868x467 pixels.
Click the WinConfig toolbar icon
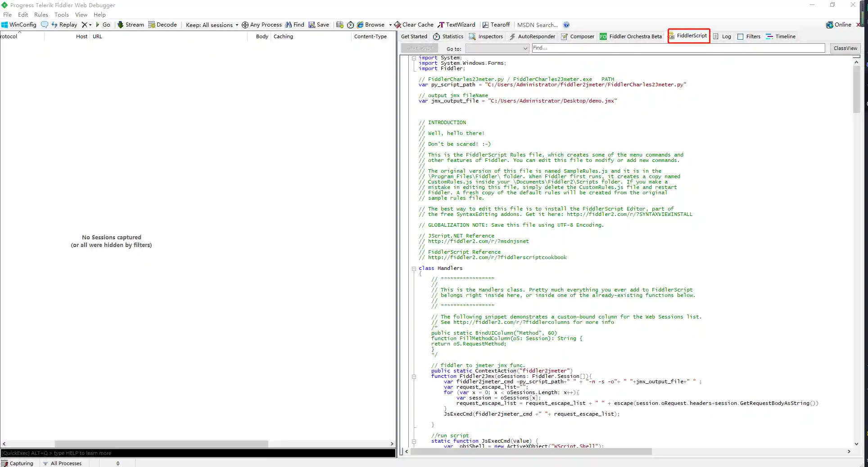click(5, 25)
